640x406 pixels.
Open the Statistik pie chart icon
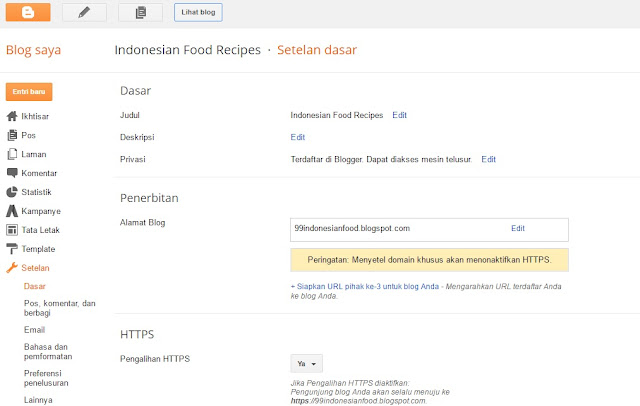click(x=12, y=192)
